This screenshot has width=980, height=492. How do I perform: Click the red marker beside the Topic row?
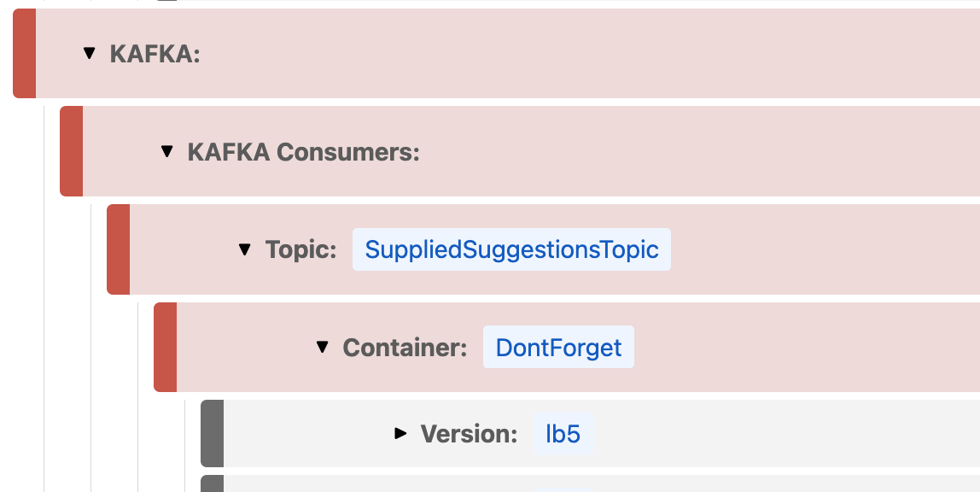(119, 249)
